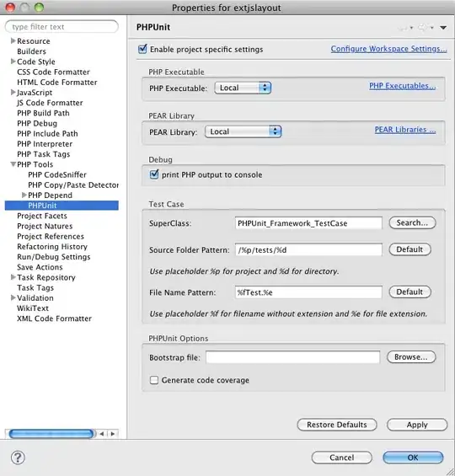Click Restore Defaults button
Viewport: 455px width, 476px height.
pos(337,425)
